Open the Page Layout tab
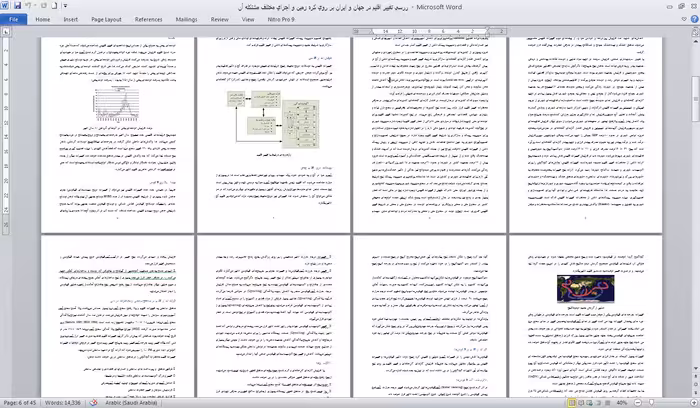Screen dimensions: 700x408 coord(106,19)
